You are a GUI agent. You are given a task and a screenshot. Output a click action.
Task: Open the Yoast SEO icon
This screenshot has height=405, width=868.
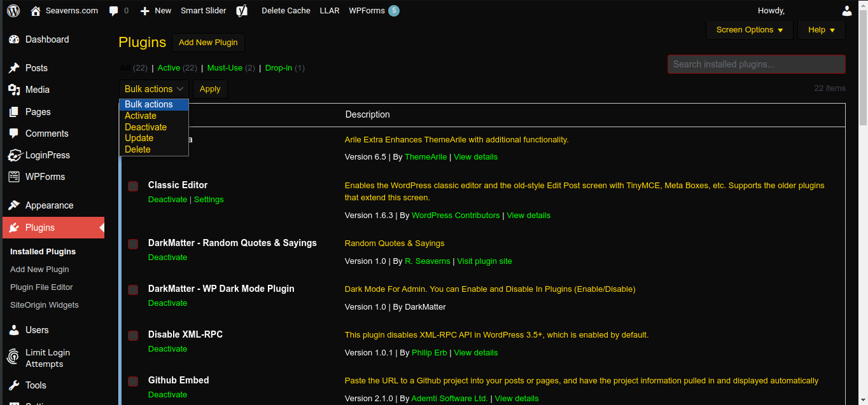(242, 10)
